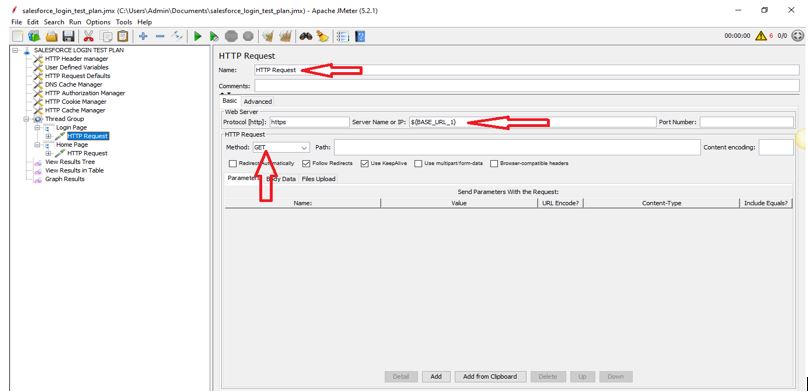Select User Defined Variables in tree

pyautogui.click(x=76, y=67)
